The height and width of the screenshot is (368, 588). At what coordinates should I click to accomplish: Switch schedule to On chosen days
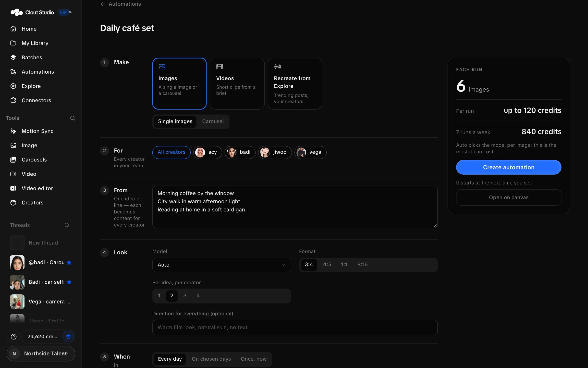pyautogui.click(x=211, y=359)
